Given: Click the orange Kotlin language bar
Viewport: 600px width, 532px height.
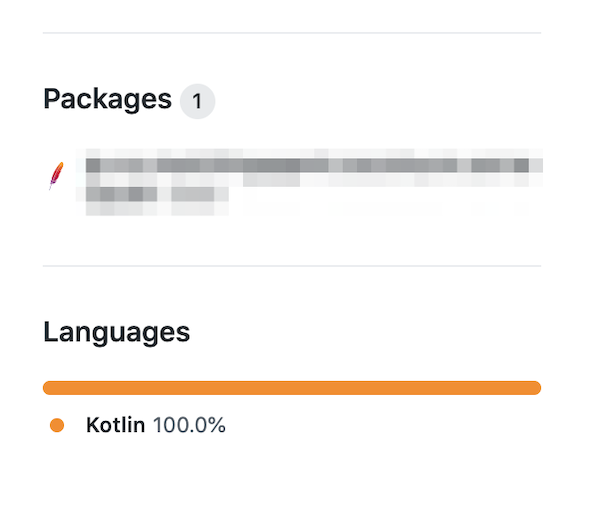Looking at the screenshot, I should pyautogui.click(x=292, y=388).
